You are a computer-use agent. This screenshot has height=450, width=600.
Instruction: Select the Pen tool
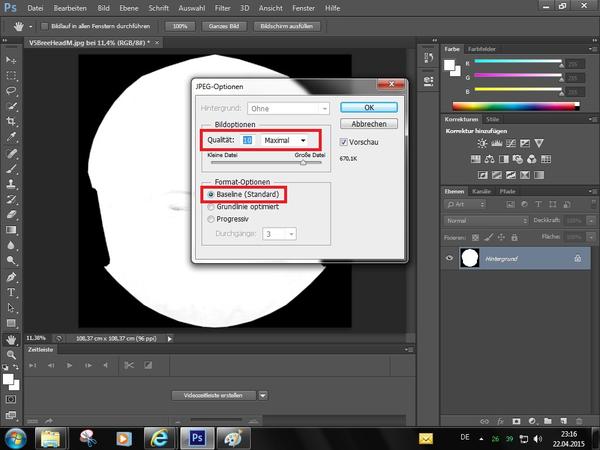coord(11,277)
